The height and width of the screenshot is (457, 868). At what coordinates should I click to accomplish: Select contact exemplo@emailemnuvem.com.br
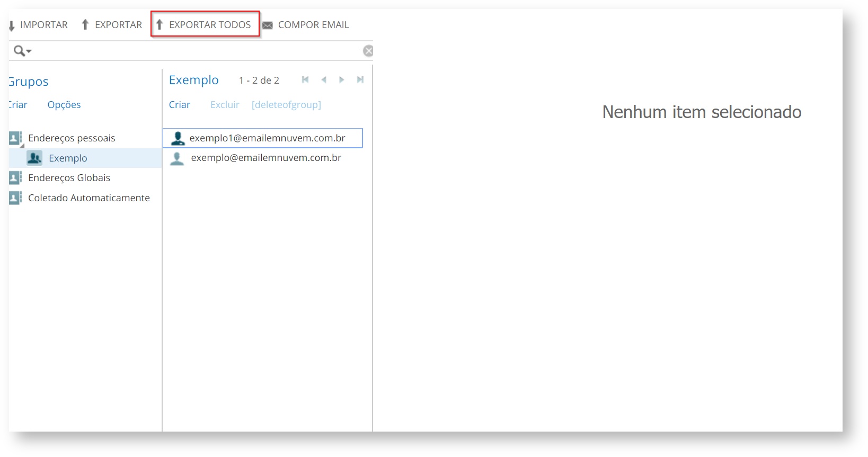266,158
